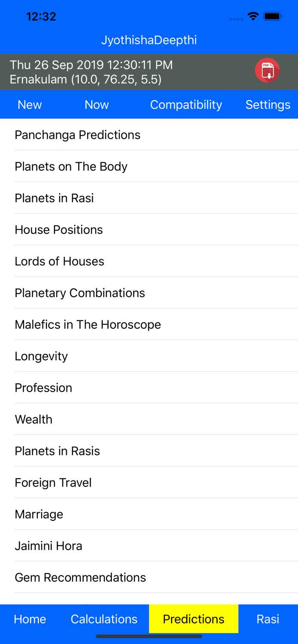Switch to the Calculations tab
298x644 pixels.
tap(104, 619)
